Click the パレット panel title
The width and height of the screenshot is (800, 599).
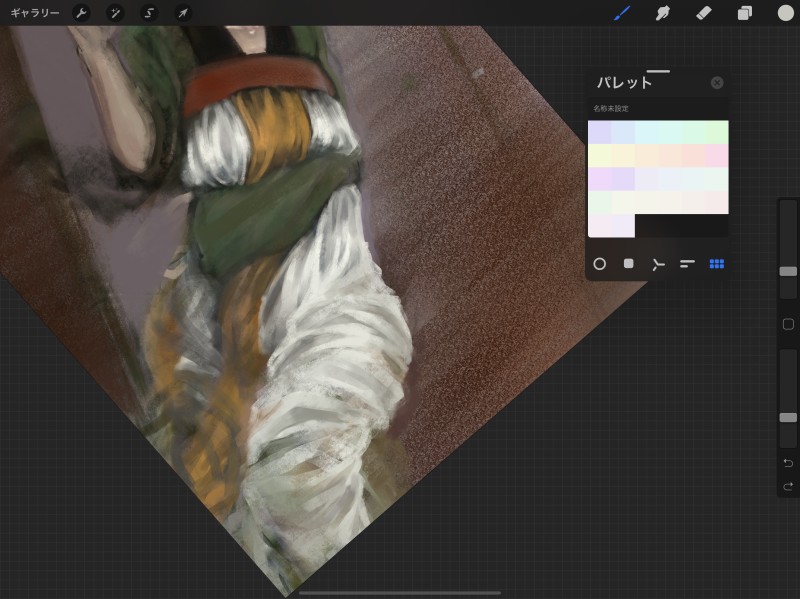624,83
